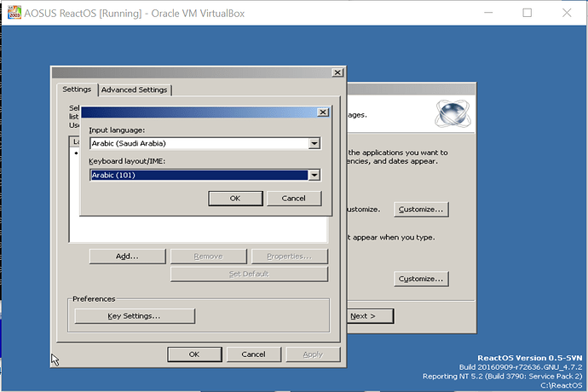Maximize the VirtualBox window
This screenshot has width=588, height=392.
coord(527,13)
